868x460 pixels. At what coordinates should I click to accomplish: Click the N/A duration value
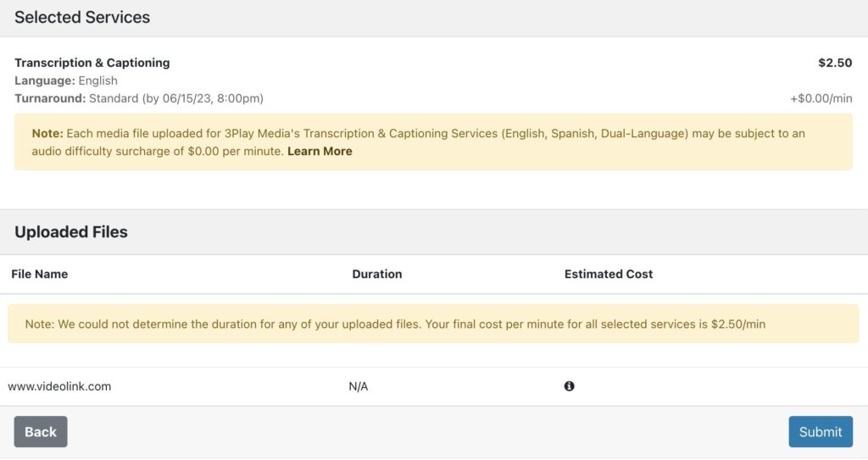click(359, 386)
